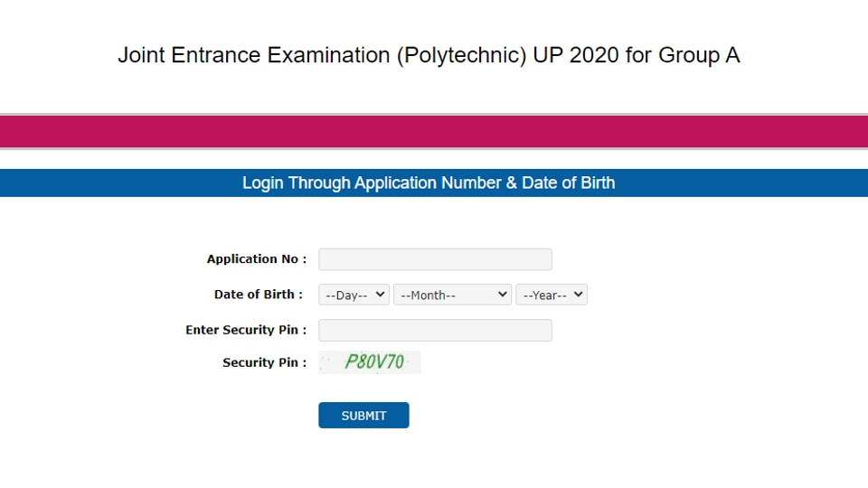Open the --Day-- dropdown
This screenshot has height=488, width=868.
(354, 295)
